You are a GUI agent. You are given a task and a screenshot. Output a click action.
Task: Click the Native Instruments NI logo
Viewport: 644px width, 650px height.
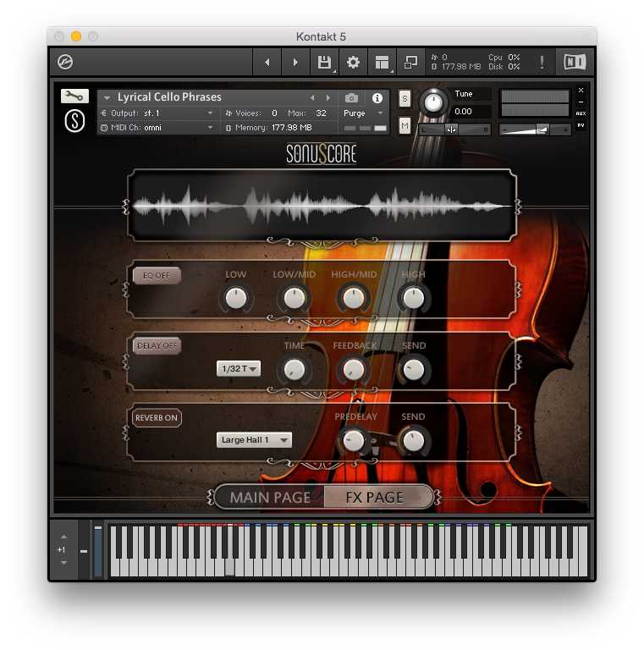[575, 62]
